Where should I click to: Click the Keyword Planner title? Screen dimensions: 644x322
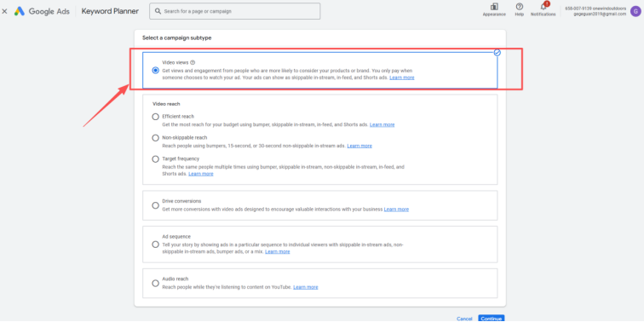coord(110,12)
